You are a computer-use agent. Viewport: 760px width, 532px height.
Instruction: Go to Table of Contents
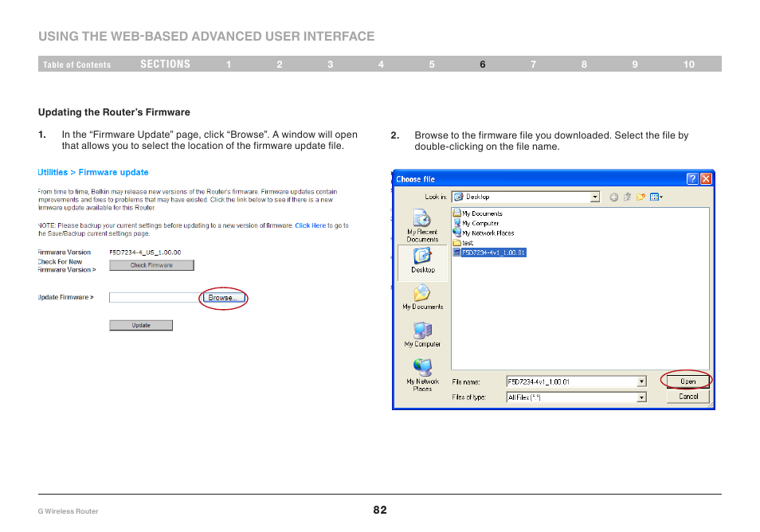click(x=76, y=65)
